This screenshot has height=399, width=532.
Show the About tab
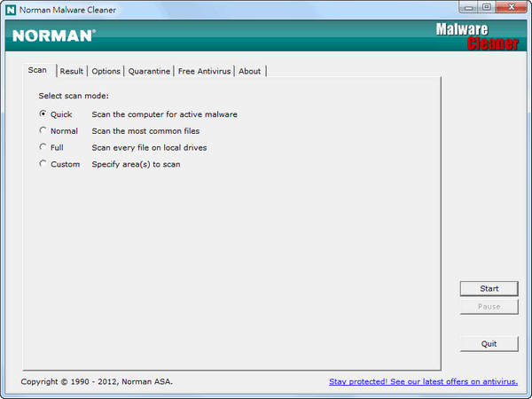pos(250,71)
